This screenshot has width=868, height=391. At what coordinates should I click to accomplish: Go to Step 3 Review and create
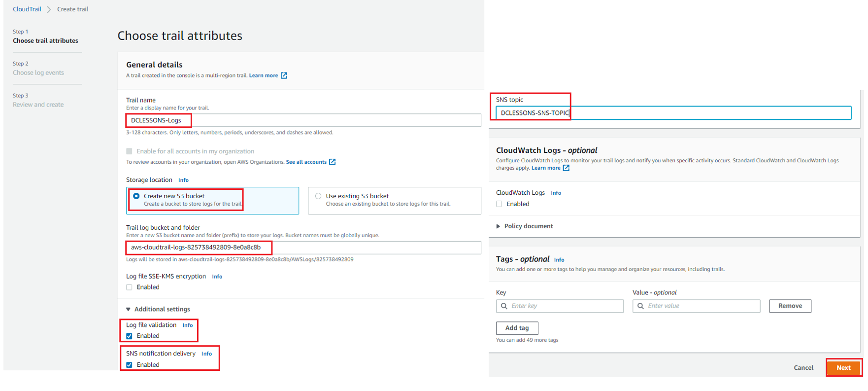pos(38,105)
